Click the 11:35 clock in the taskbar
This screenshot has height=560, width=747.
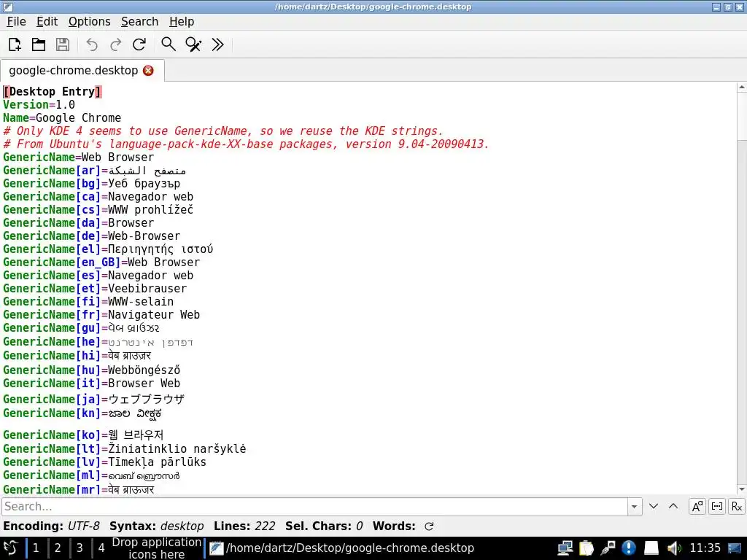705,548
